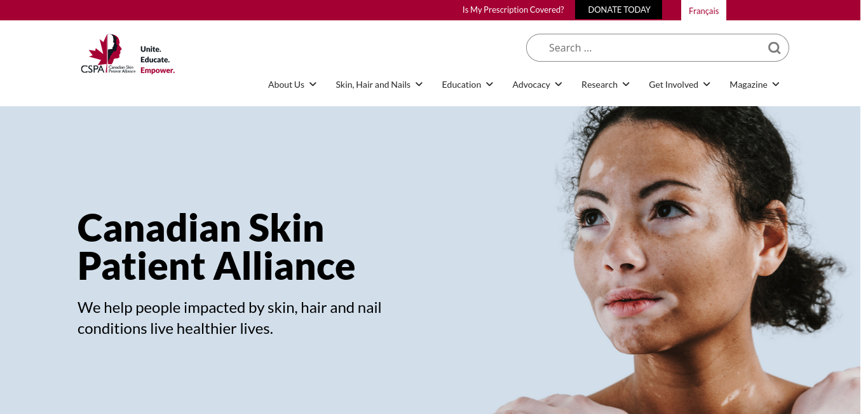The height and width of the screenshot is (414, 868).
Task: Expand Skin, Hair and Nails chevron
Action: tap(419, 85)
